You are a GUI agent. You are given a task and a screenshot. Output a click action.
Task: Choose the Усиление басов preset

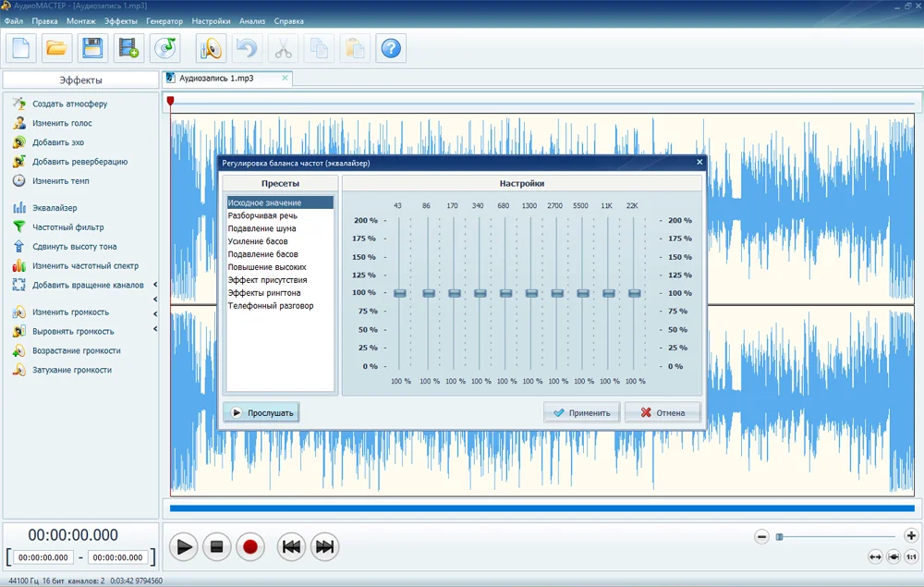click(258, 241)
